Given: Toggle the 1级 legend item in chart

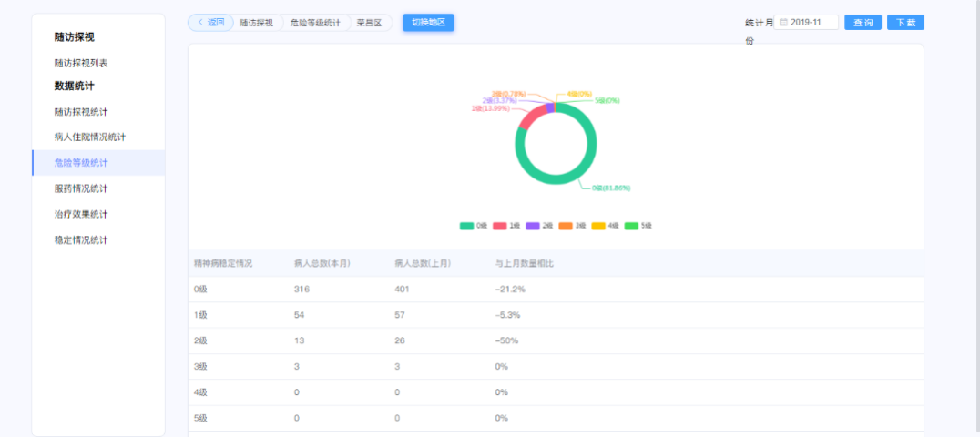Looking at the screenshot, I should [506, 225].
